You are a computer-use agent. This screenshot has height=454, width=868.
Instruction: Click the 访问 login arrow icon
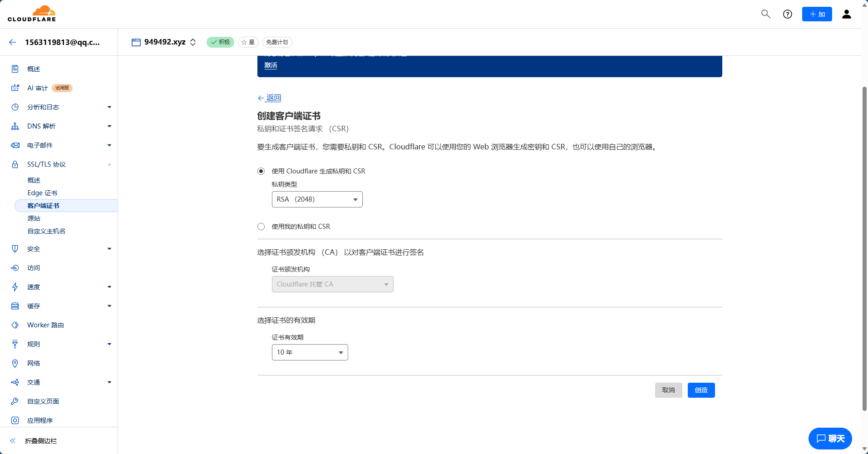coord(15,268)
